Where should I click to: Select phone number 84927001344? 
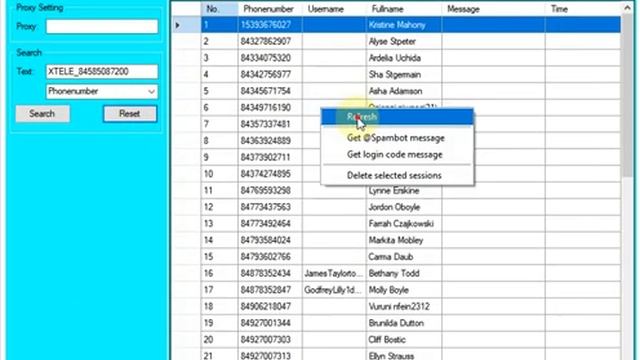(270, 323)
